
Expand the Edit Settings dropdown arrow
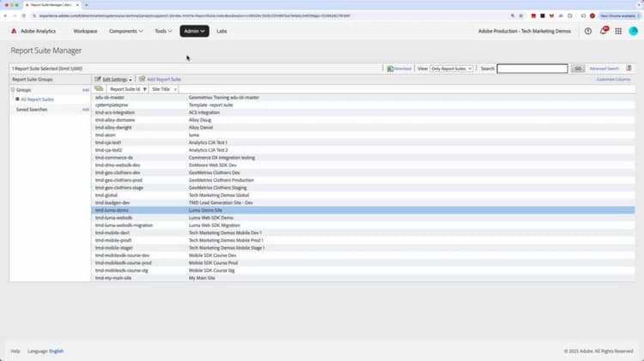131,80
